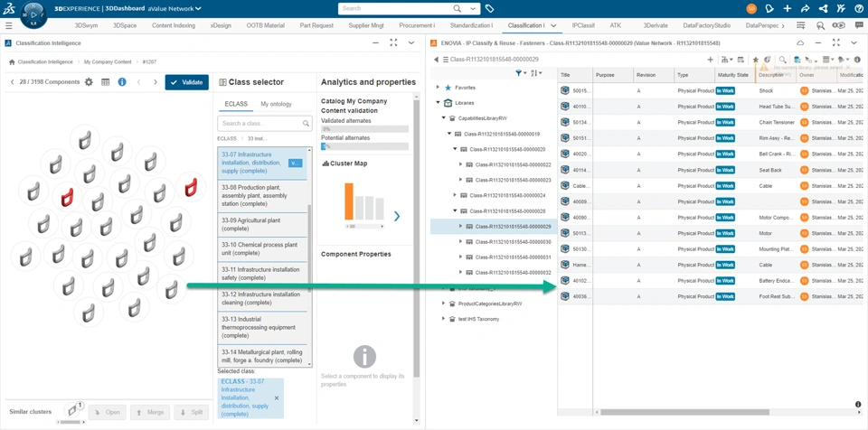The image size is (868, 430).
Task: Open the notifications bell
Action: click(x=769, y=8)
